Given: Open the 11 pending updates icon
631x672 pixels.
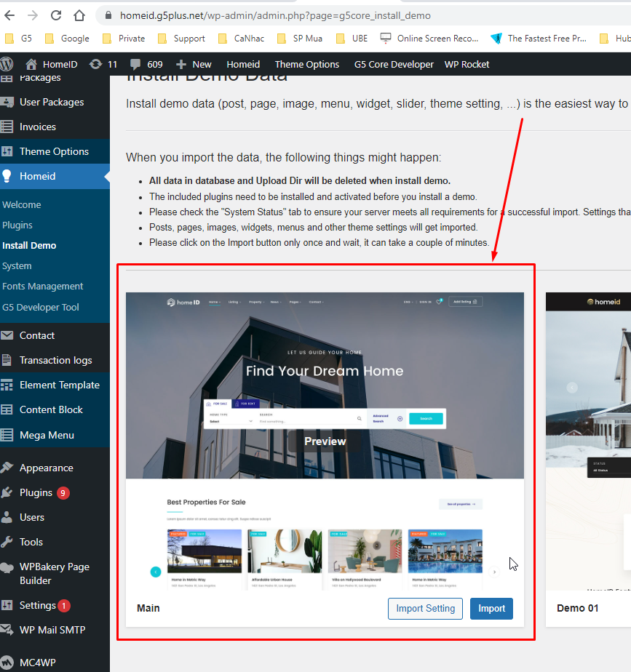Looking at the screenshot, I should [x=95, y=64].
